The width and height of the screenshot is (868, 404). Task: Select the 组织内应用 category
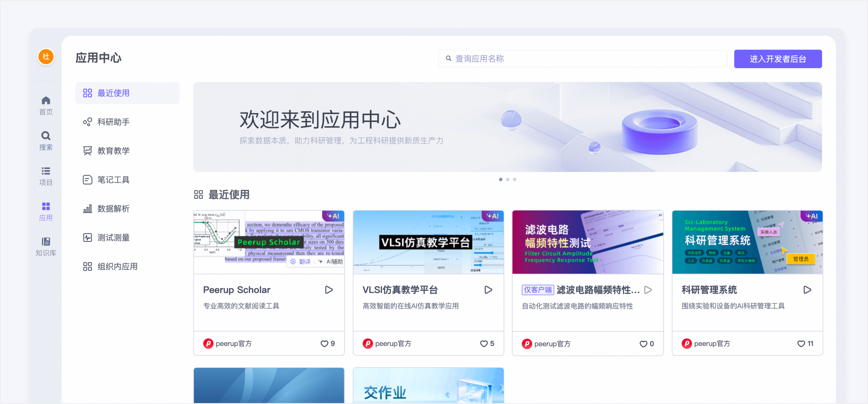[x=117, y=266]
